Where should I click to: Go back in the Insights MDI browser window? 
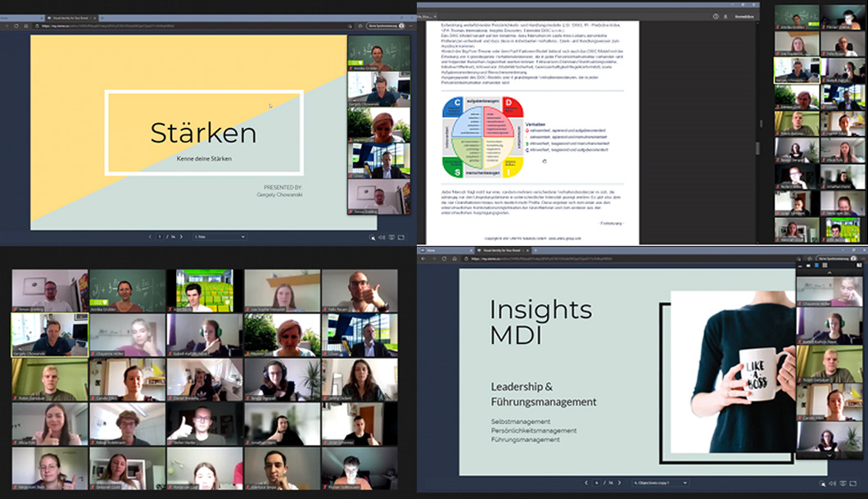(423, 258)
